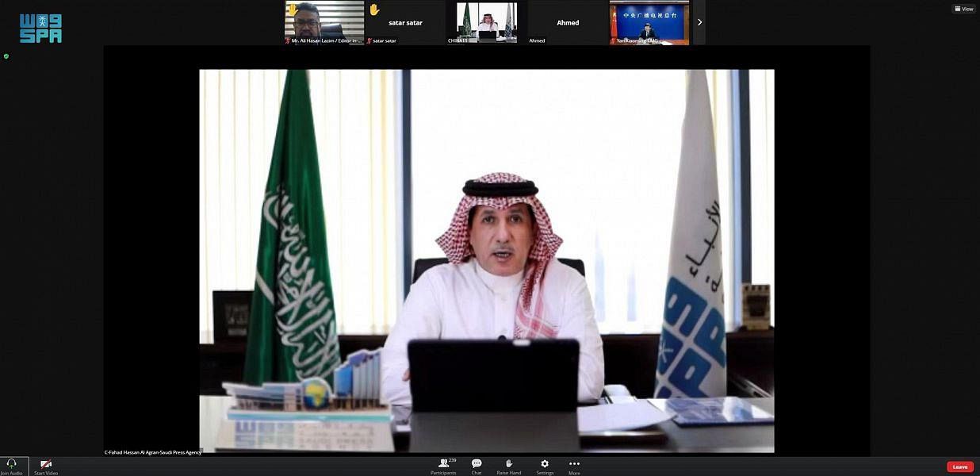Select the CHINA11 video thumbnail
Screen dimensions: 980x476
tap(487, 22)
